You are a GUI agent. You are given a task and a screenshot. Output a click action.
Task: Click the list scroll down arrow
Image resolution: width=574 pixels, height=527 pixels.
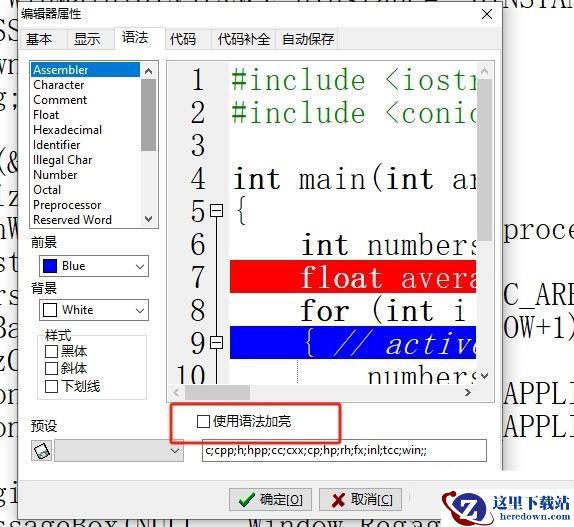tap(148, 219)
